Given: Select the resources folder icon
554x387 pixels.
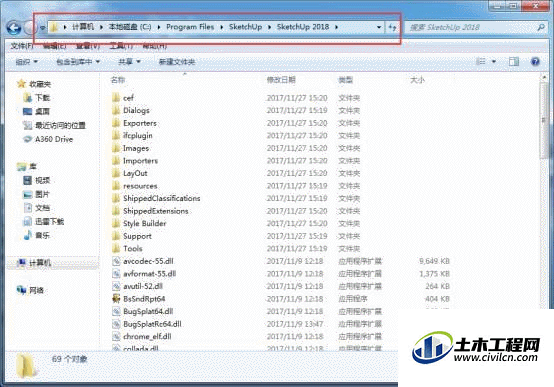Looking at the screenshot, I should pyautogui.click(x=116, y=186).
